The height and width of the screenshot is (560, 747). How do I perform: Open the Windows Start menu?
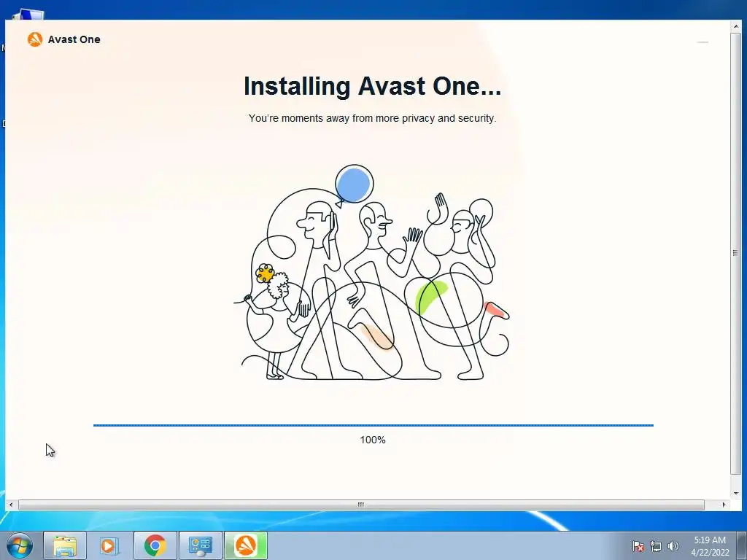click(18, 545)
